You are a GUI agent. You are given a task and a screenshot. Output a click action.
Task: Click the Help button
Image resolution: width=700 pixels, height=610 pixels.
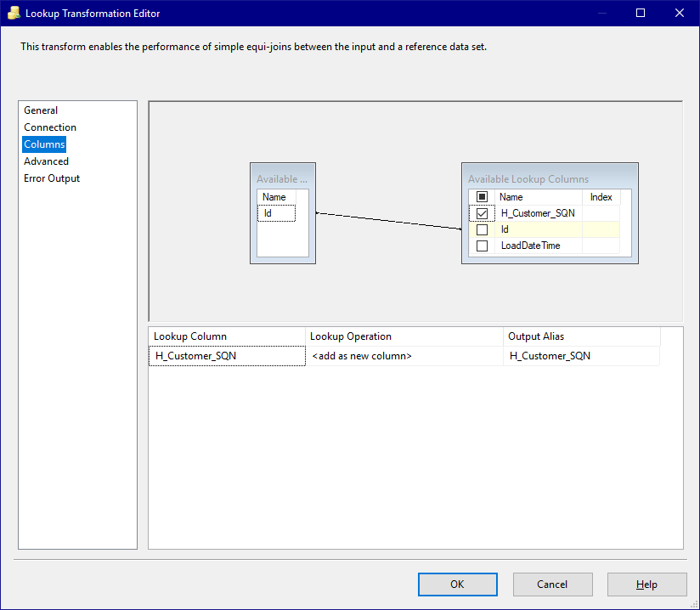pyautogui.click(x=646, y=585)
